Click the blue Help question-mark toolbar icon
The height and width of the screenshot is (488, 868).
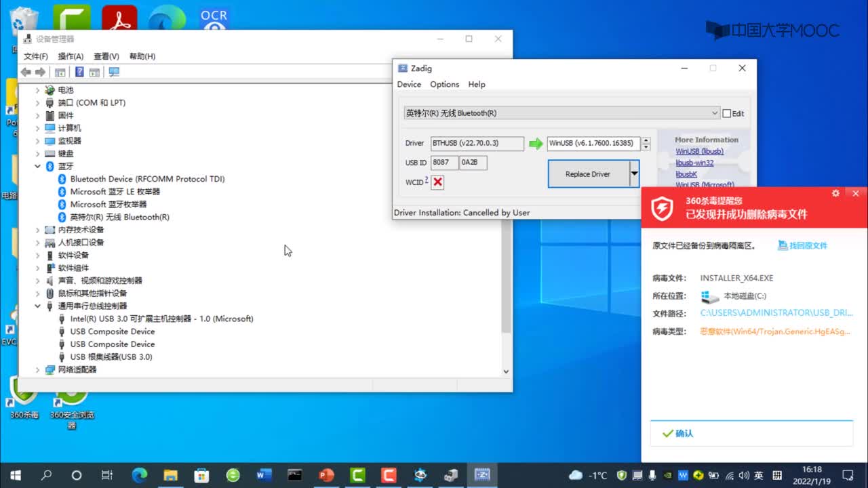coord(79,72)
